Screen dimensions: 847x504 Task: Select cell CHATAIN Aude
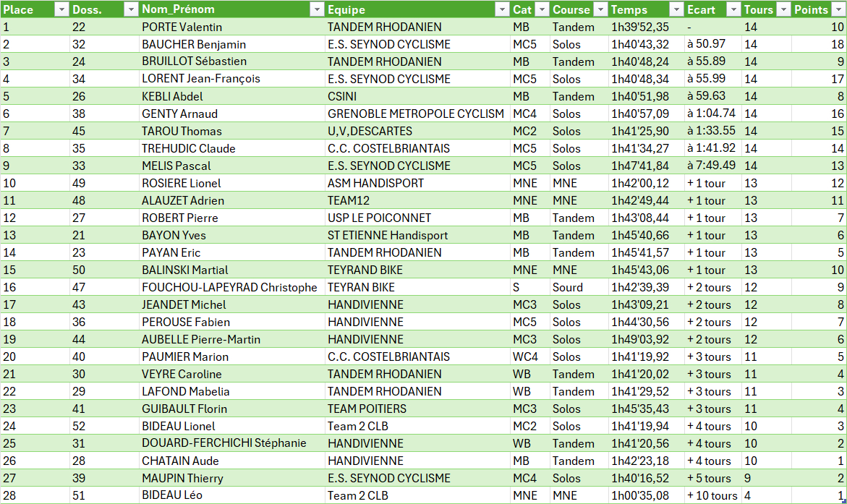click(231, 461)
